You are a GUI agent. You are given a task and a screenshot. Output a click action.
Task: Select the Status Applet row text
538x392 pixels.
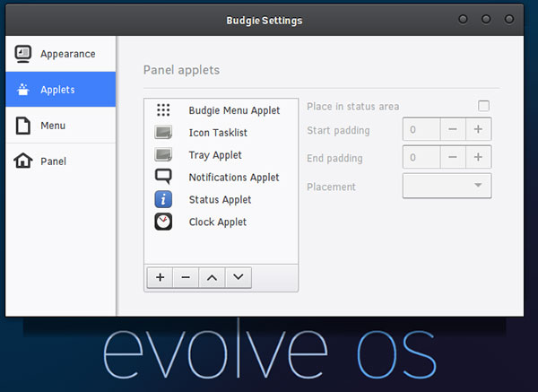(220, 200)
